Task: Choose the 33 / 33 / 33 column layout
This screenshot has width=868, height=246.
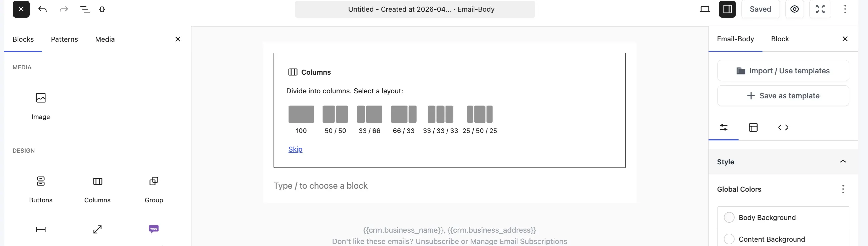Action: coord(440,120)
